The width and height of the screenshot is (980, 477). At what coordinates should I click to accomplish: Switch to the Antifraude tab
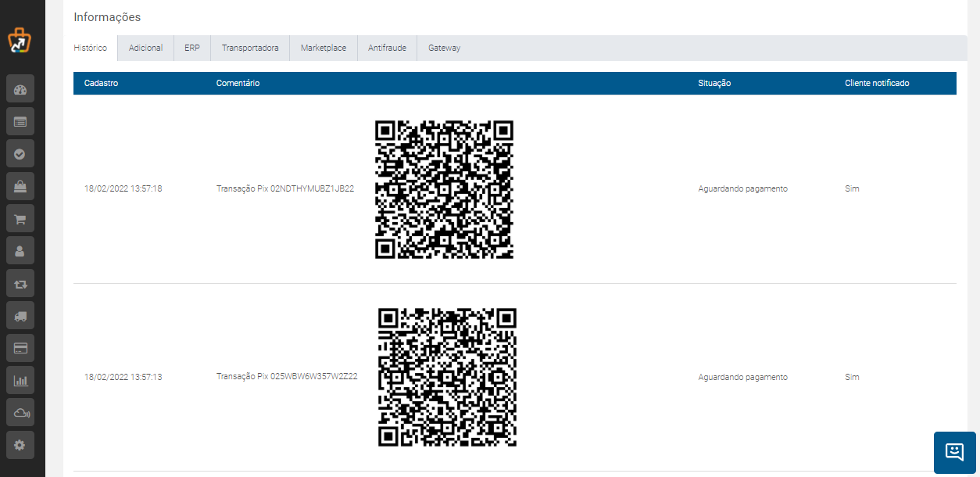[x=387, y=48]
